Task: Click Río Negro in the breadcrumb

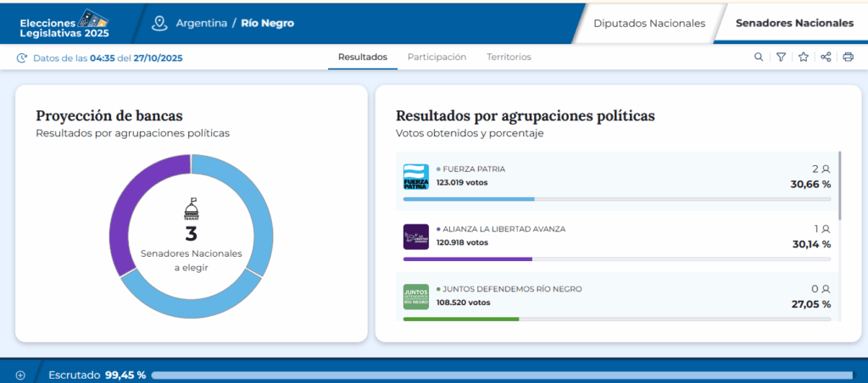Action: click(268, 23)
